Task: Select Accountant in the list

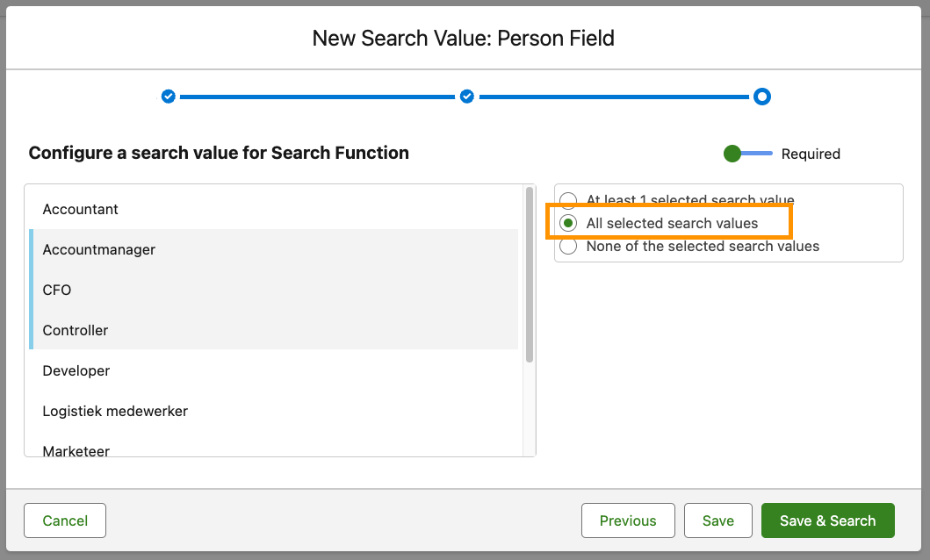Action: pyautogui.click(x=81, y=209)
